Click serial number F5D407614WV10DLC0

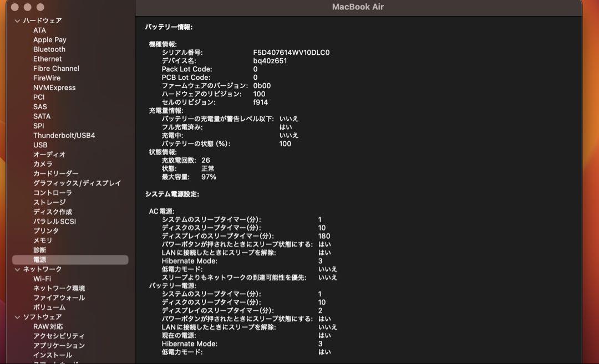[x=291, y=53]
